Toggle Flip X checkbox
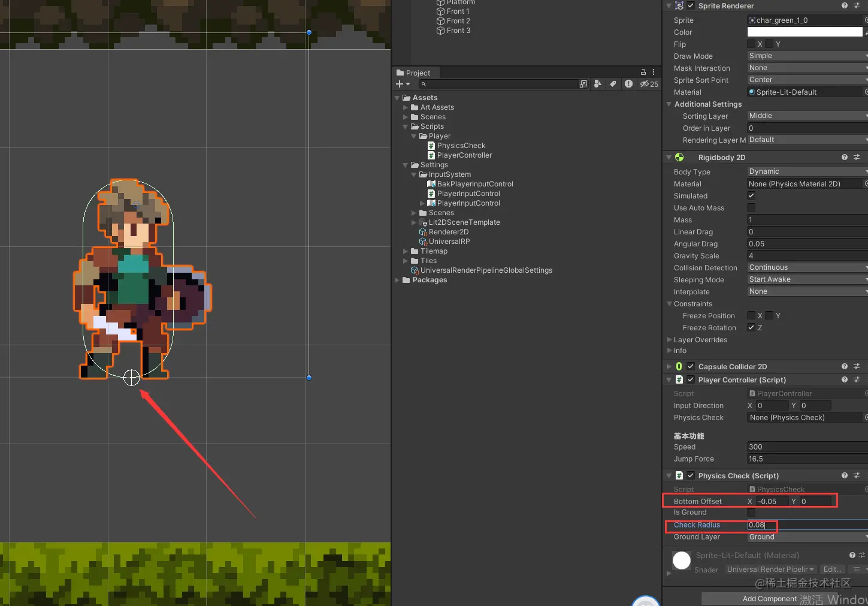 point(751,44)
